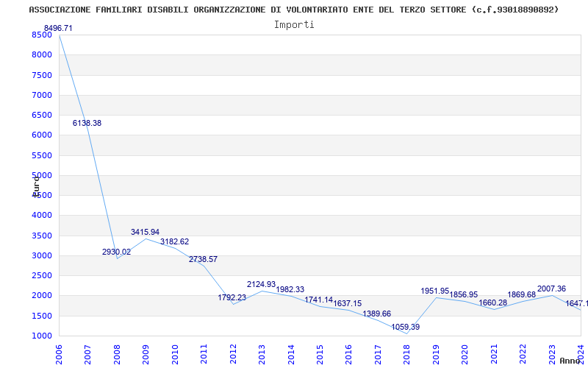Click the 2014 x-axis year label
Viewport: 588px width, 368px height.
coord(290,355)
